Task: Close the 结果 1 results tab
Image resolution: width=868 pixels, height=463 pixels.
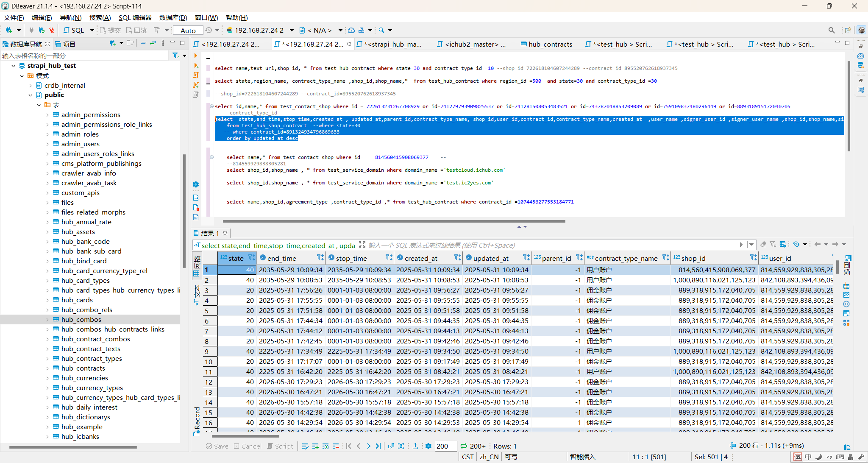Action: 225,233
